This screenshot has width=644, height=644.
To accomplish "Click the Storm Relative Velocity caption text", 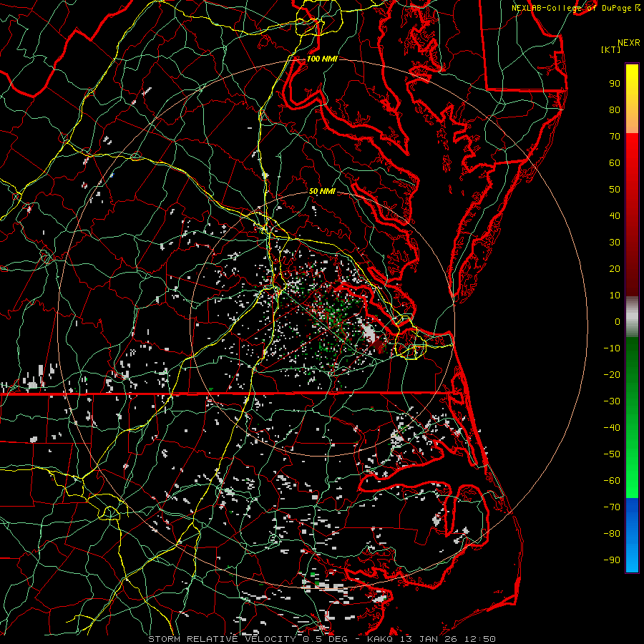I will tap(321, 639).
